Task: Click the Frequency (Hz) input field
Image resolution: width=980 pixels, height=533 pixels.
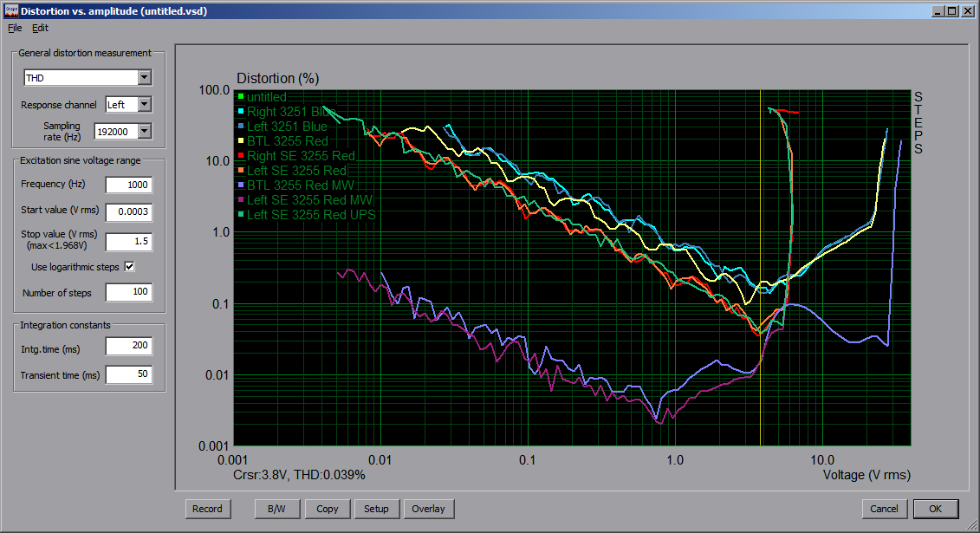Action: pyautogui.click(x=128, y=185)
